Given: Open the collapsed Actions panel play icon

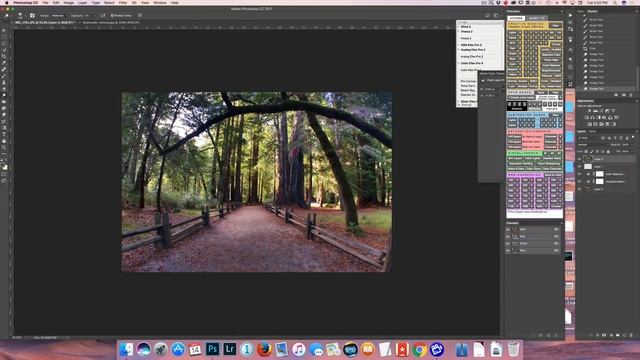Looking at the screenshot, I should [570, 16].
